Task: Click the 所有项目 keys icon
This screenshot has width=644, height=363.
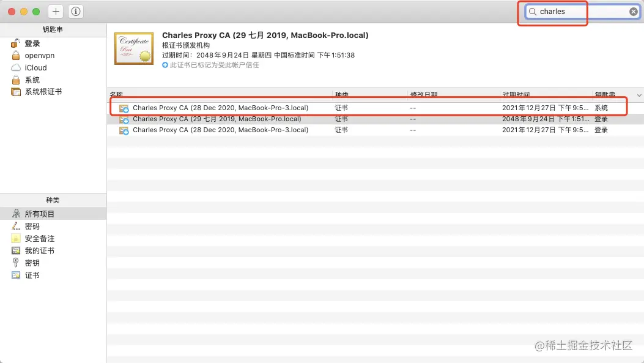Action: tap(16, 214)
